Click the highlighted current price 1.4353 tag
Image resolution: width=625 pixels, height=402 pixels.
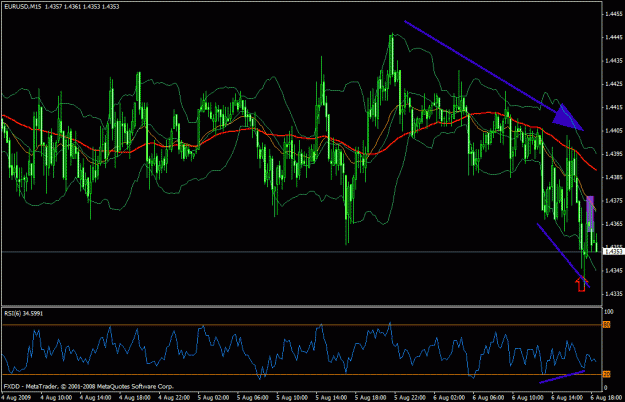point(613,252)
